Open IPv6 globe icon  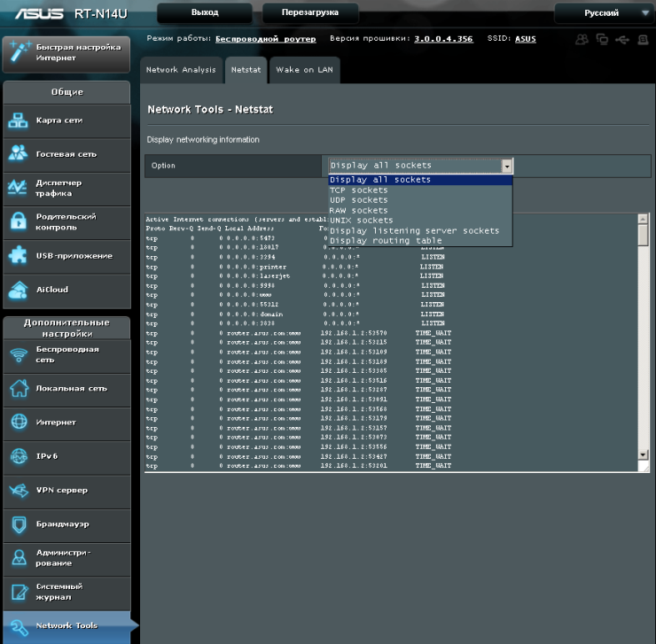coord(19,456)
